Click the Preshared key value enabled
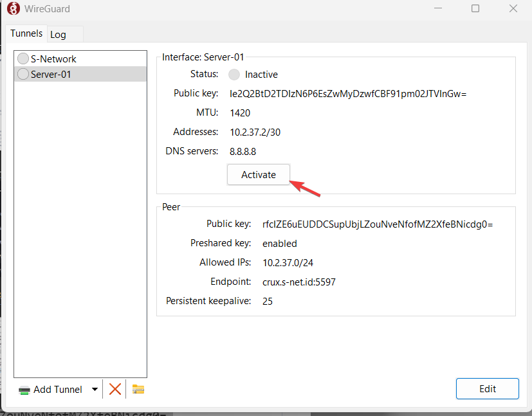Image resolution: width=532 pixels, height=416 pixels. (x=280, y=244)
